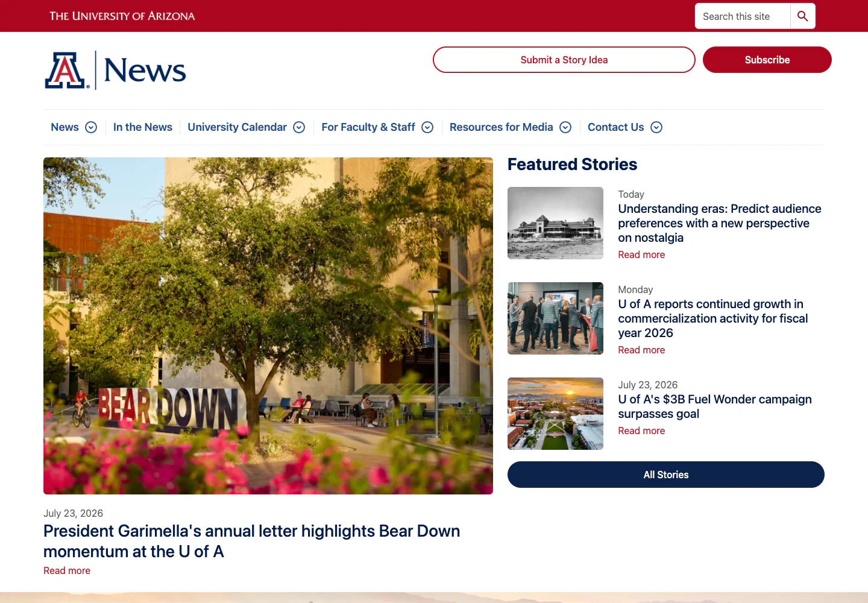The height and width of the screenshot is (603, 868).
Task: Open In the News menu item
Action: click(143, 127)
